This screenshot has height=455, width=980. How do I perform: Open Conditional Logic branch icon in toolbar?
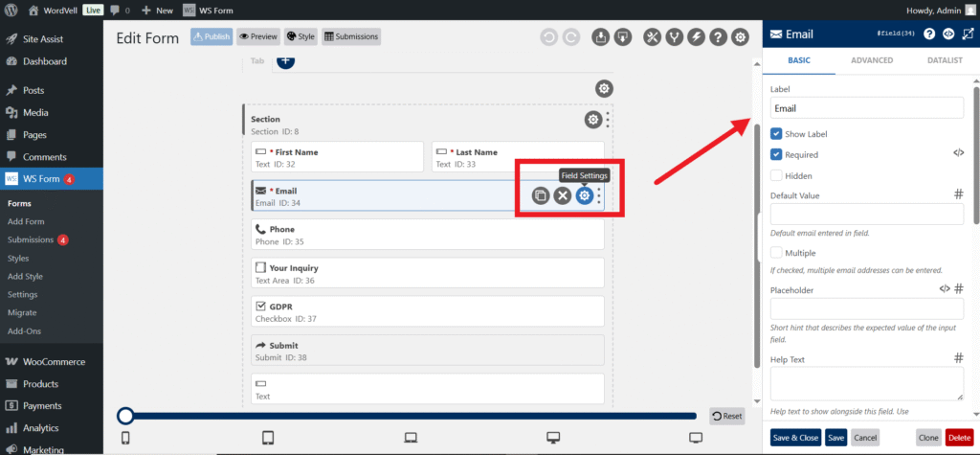(x=675, y=37)
